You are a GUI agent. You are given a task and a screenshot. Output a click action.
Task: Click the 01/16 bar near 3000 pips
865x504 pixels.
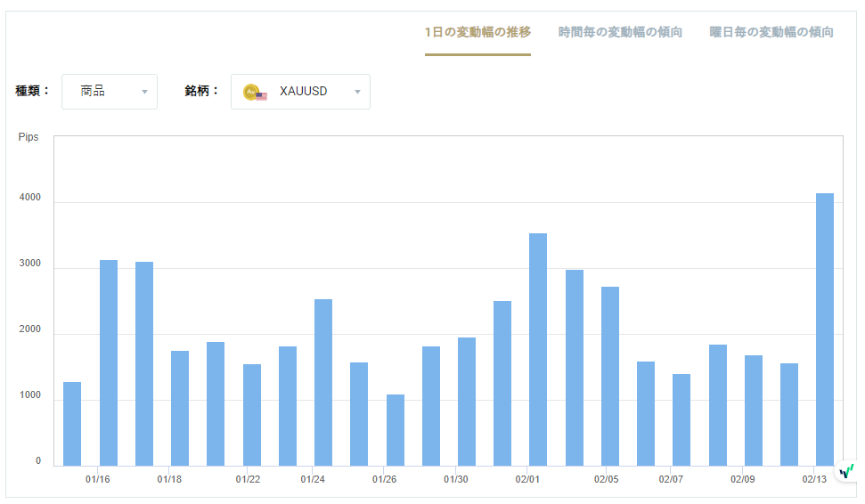[x=109, y=362]
